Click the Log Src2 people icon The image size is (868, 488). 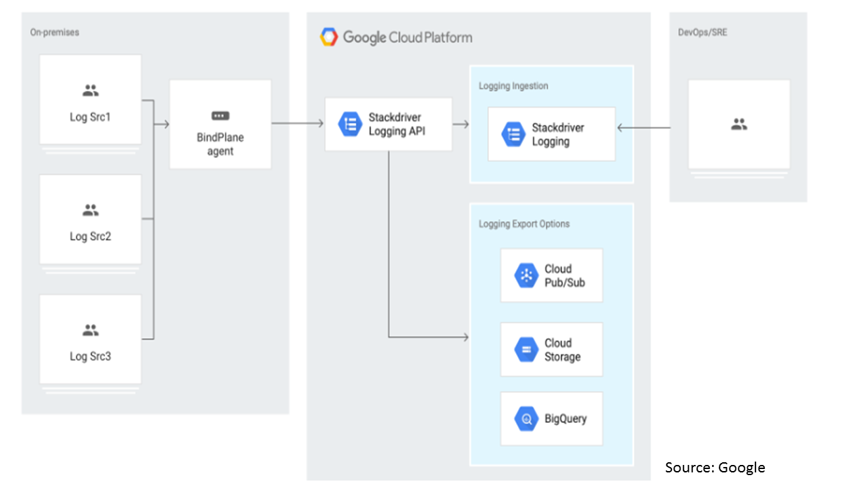click(90, 210)
